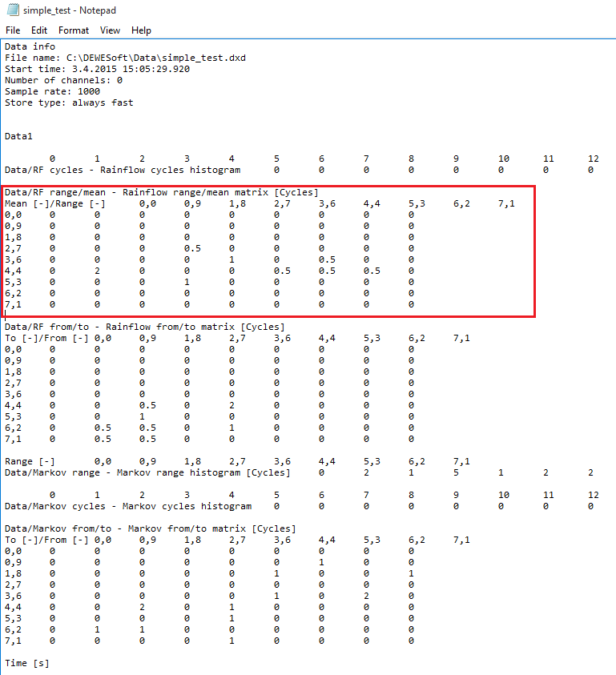
Task: Click the 'Start time: 3.4.2015 15:05:29.920' line
Action: pyautogui.click(x=98, y=69)
